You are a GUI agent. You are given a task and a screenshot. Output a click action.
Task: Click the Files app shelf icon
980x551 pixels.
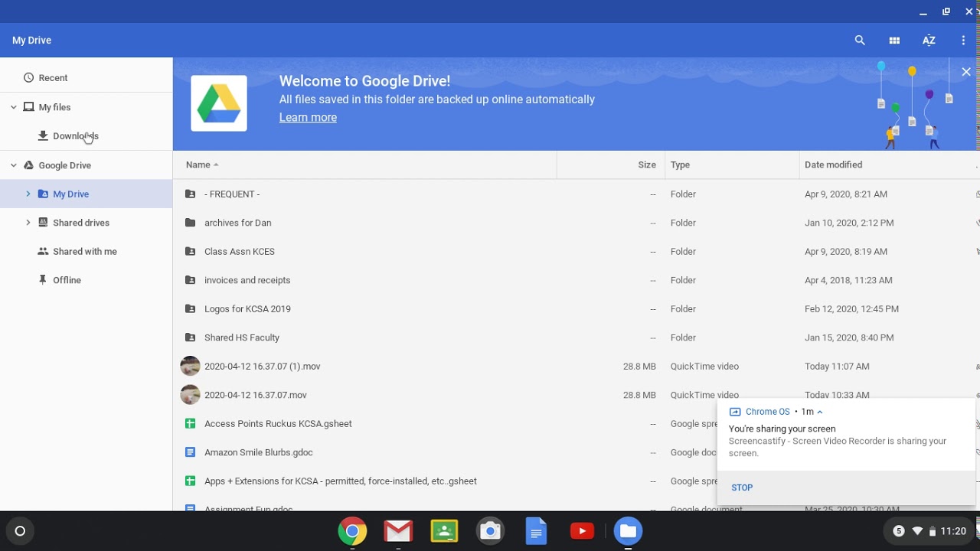click(x=628, y=531)
